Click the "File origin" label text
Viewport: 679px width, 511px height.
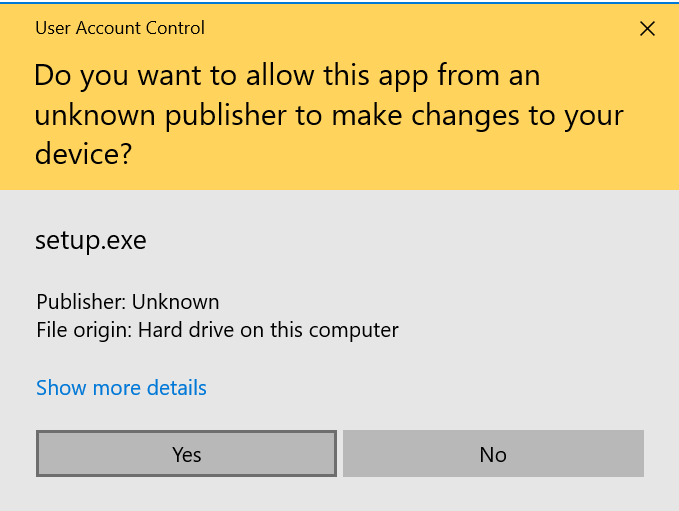click(x=83, y=330)
